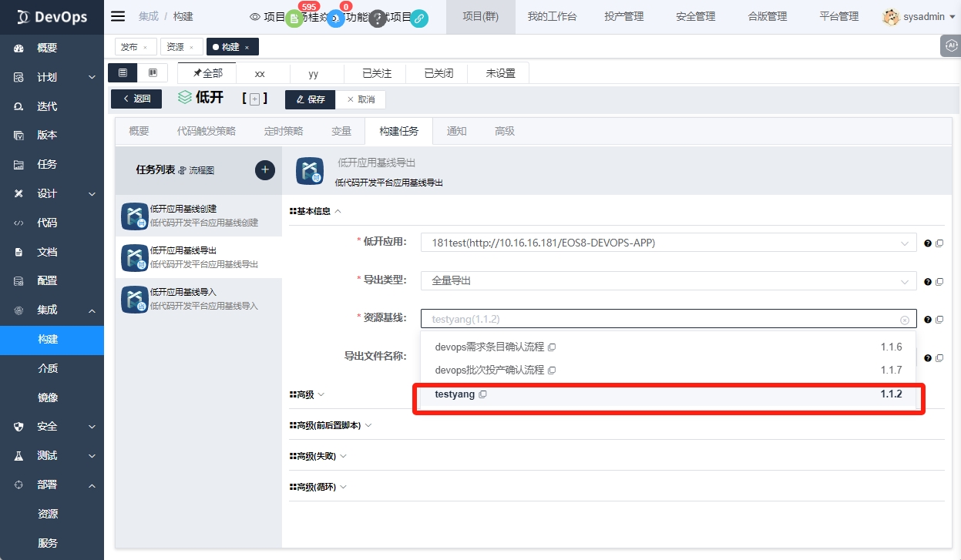The height and width of the screenshot is (560, 961).
Task: Expand the 高级(前后置脚本) section
Action: tap(330, 425)
